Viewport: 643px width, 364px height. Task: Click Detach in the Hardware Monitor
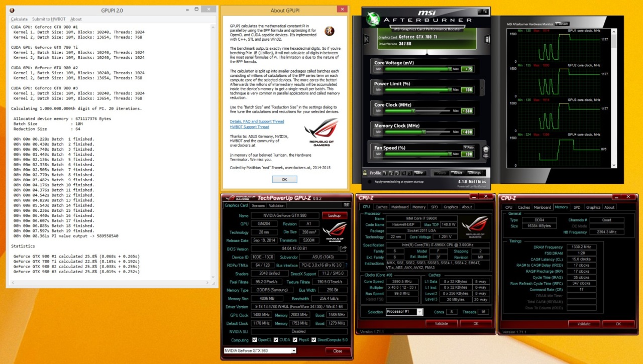(562, 24)
